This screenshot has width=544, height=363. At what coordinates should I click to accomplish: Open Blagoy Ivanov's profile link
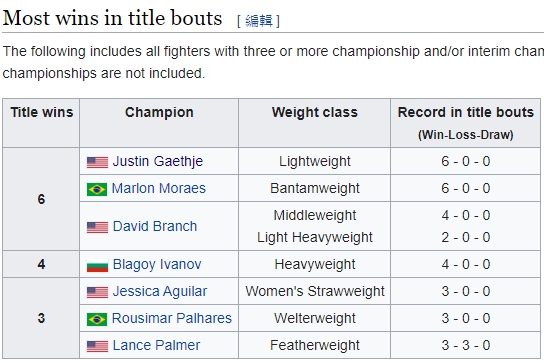[x=157, y=264]
